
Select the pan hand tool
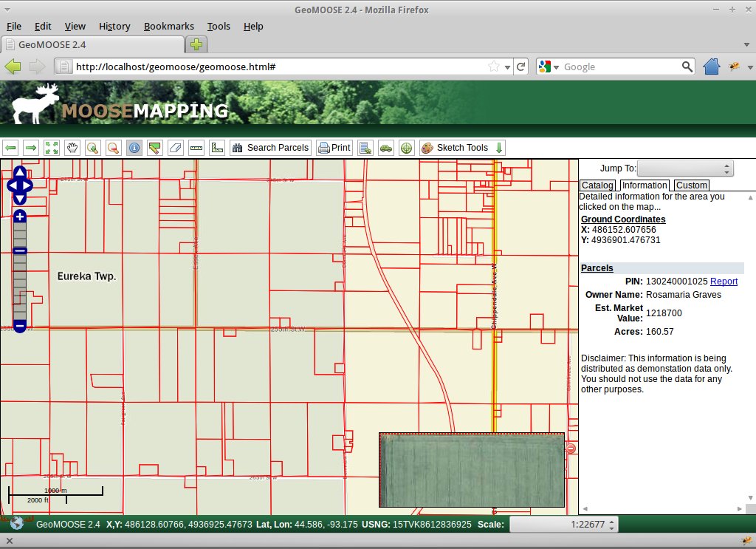pos(72,148)
